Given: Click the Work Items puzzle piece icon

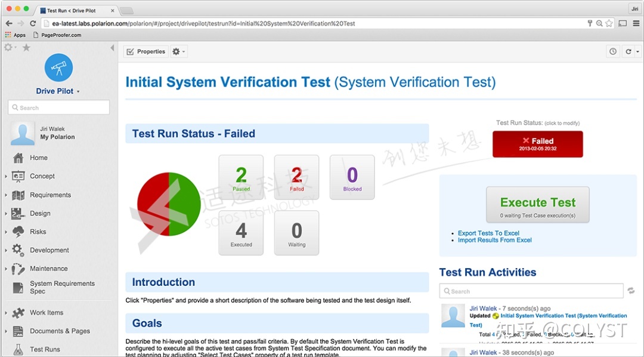Looking at the screenshot, I should tap(18, 313).
